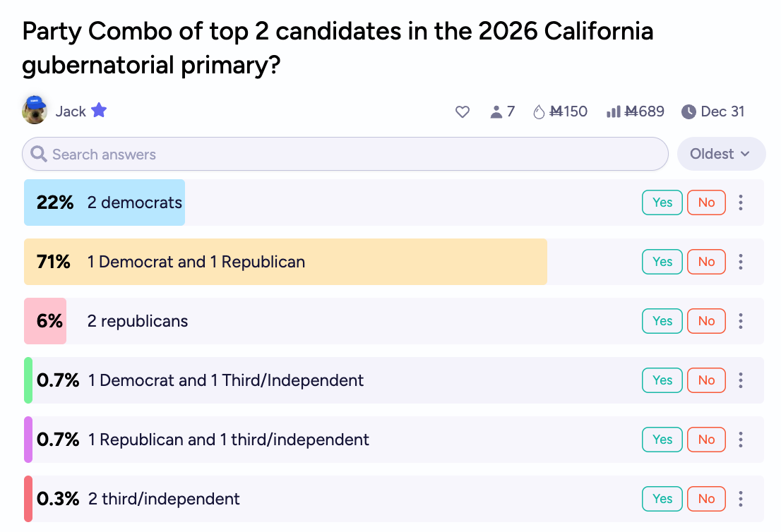The height and width of the screenshot is (532, 781).
Task: Open Jack's profile avatar
Action: (35, 110)
